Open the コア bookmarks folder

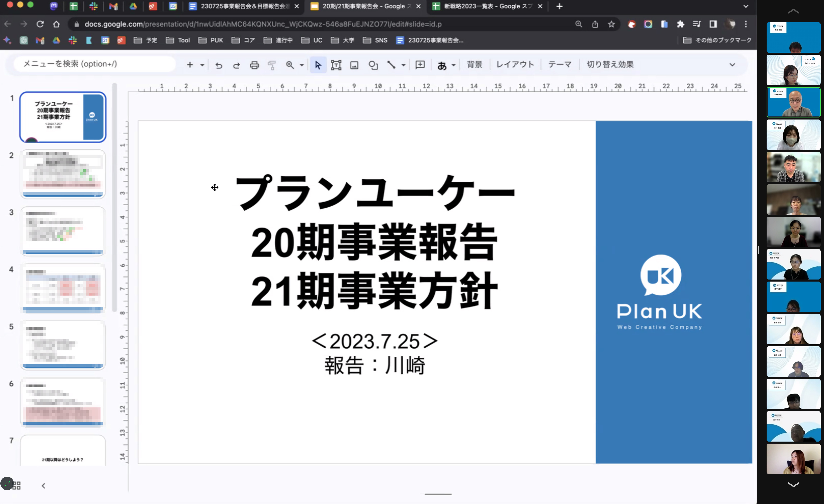click(243, 41)
